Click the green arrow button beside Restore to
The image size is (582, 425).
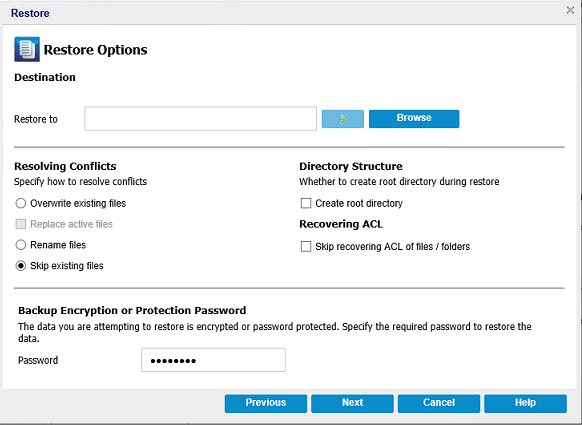coord(343,119)
